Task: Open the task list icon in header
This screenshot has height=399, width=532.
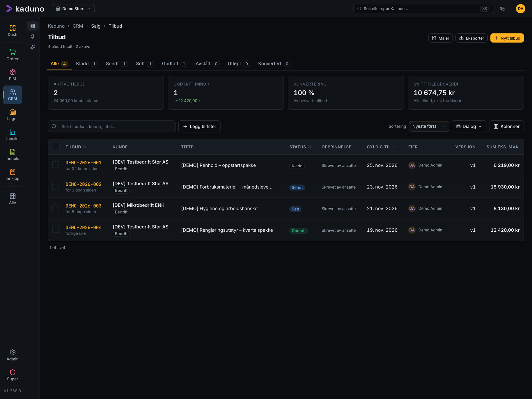Action: pos(502,9)
